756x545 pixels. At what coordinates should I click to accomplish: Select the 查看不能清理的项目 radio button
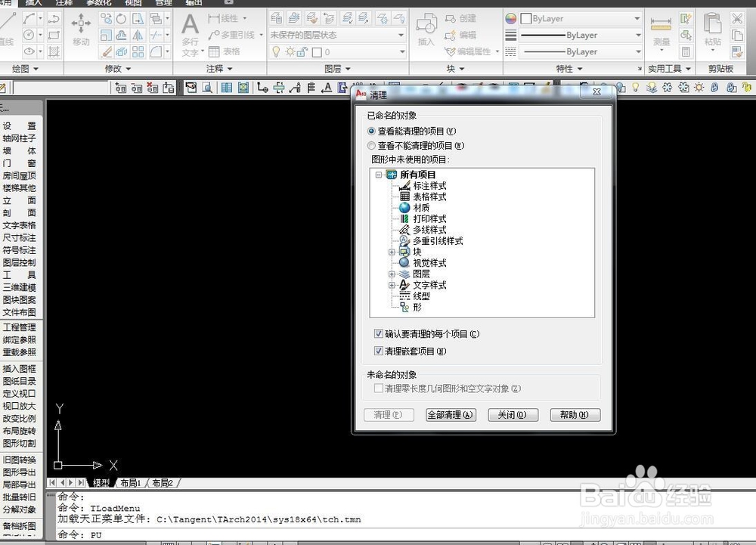coord(371,145)
